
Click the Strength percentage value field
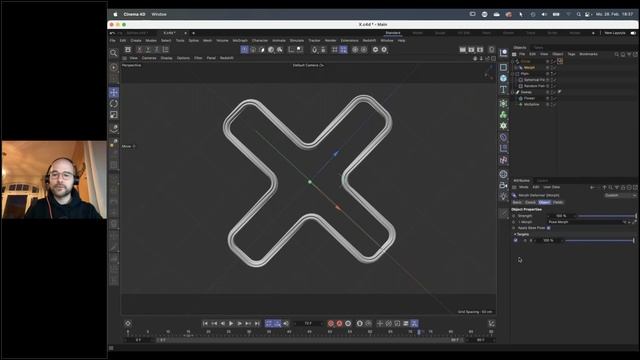(561, 216)
